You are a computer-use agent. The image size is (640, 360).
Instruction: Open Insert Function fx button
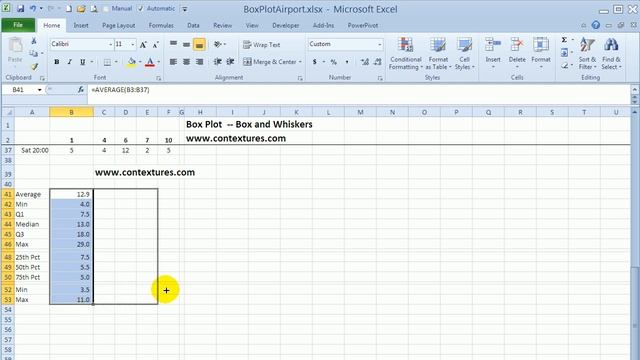coord(81,89)
